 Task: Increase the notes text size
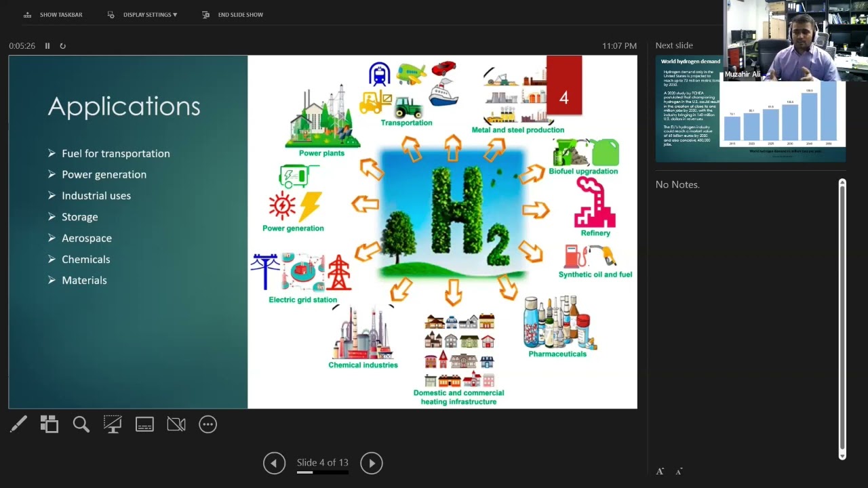click(x=660, y=471)
